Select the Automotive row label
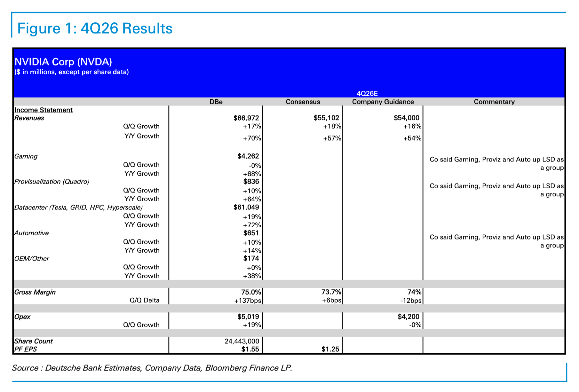This screenshot has width=579, height=392. click(x=31, y=233)
